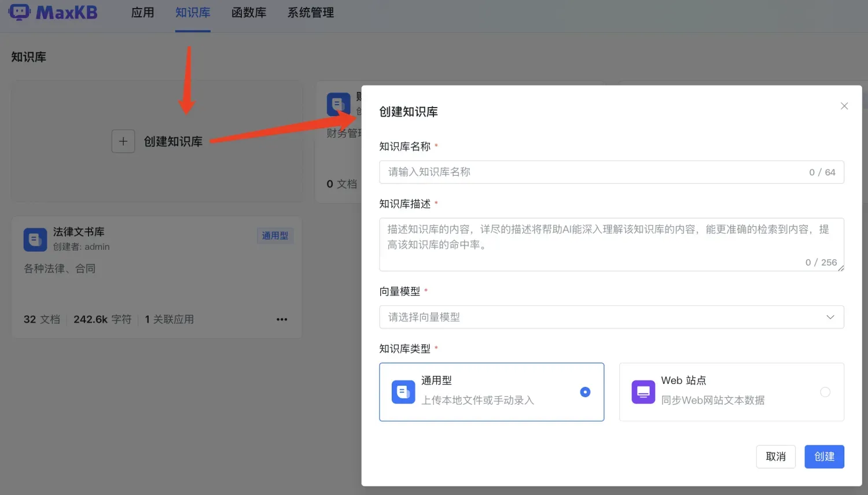Image resolution: width=868 pixels, height=495 pixels.
Task: Close the 创建知识库 dialog
Action: 844,106
